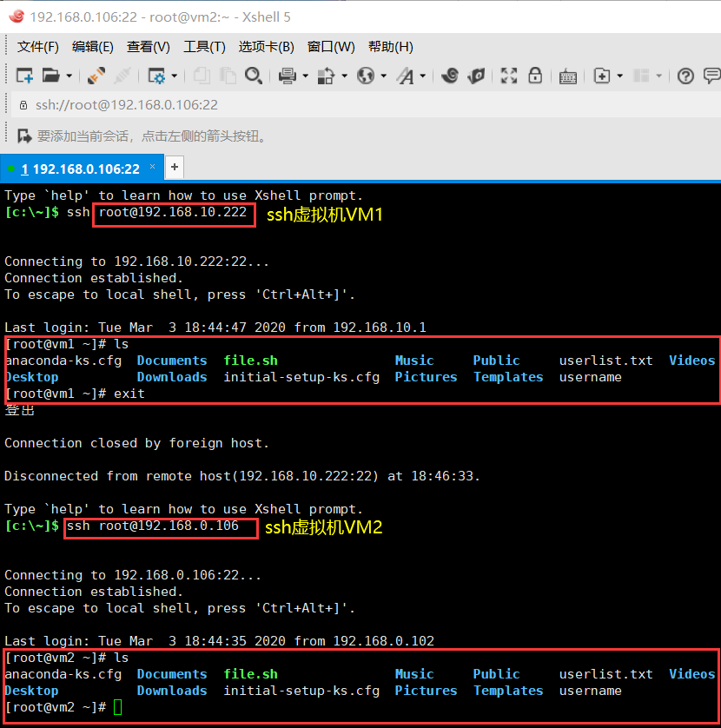The image size is (721, 728).
Task: Open the 选项卡(B) menu
Action: tap(266, 47)
